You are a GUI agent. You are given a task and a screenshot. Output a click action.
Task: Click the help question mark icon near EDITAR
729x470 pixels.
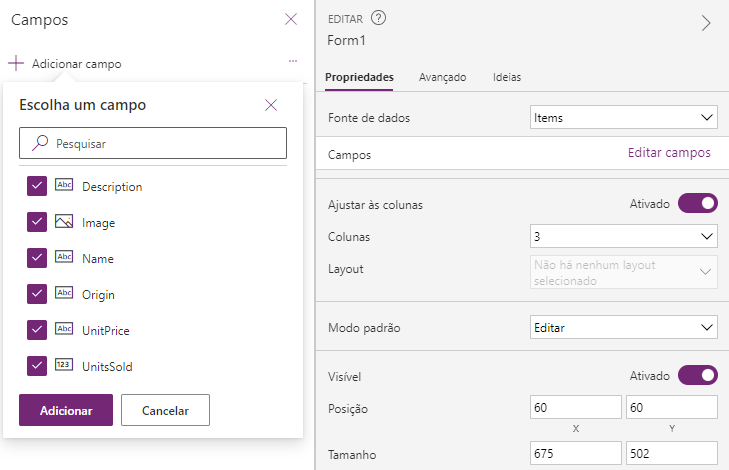pos(378,18)
